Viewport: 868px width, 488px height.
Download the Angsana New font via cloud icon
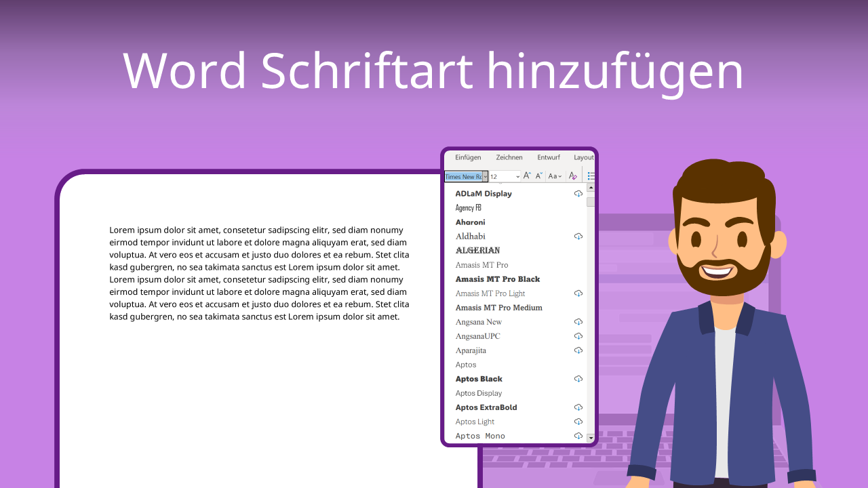(x=578, y=322)
